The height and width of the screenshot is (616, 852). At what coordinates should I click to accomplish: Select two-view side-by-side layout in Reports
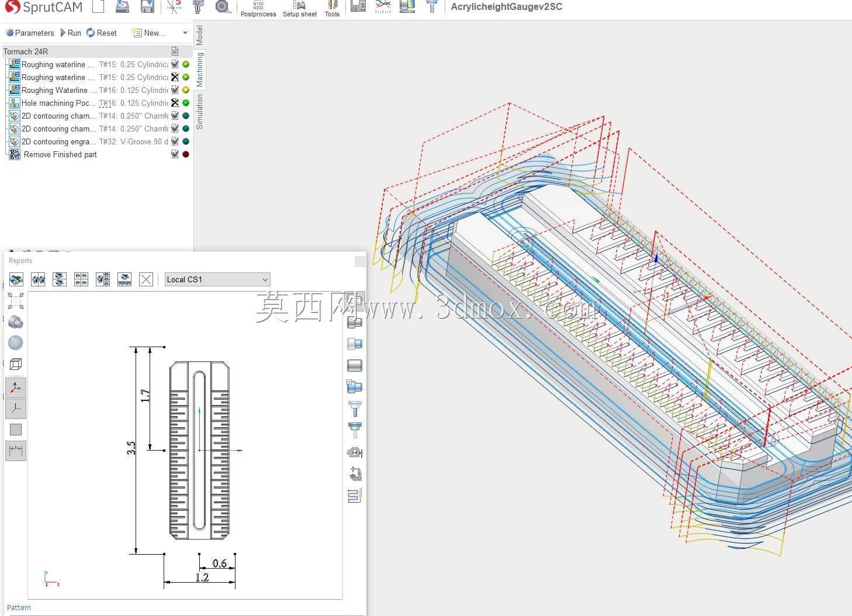[x=38, y=279]
